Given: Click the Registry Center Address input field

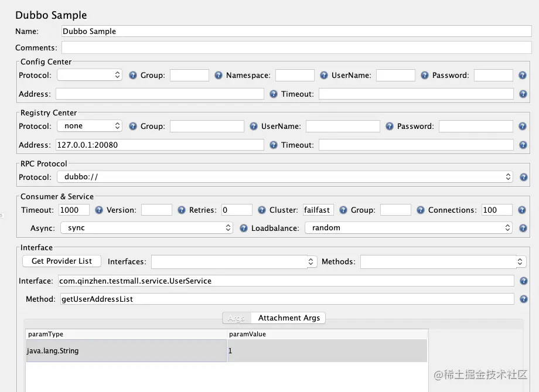Looking at the screenshot, I should coord(159,145).
